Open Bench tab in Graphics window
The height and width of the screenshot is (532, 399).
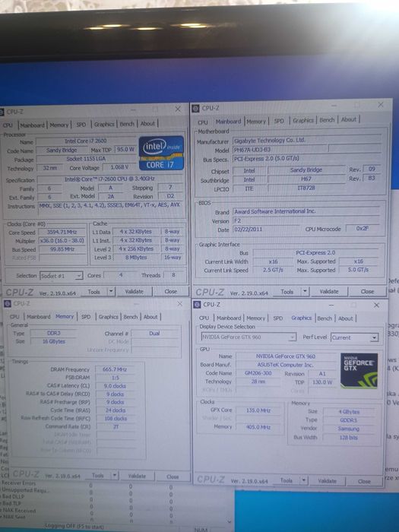325,318
